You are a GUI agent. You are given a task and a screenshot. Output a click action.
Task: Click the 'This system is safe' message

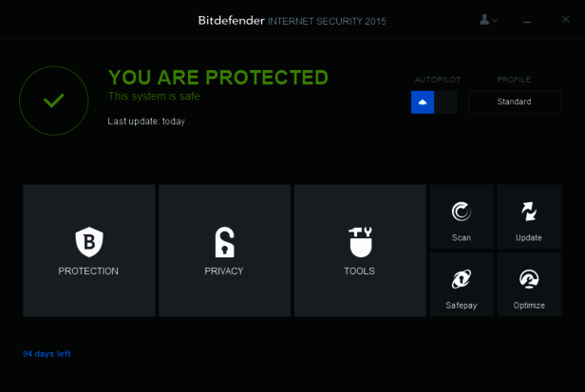(153, 96)
